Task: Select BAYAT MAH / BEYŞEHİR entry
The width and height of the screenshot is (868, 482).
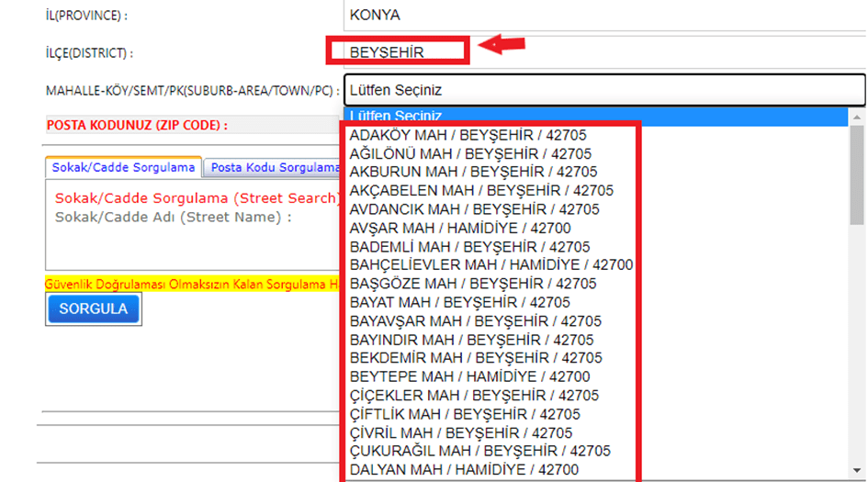Action: (x=459, y=302)
